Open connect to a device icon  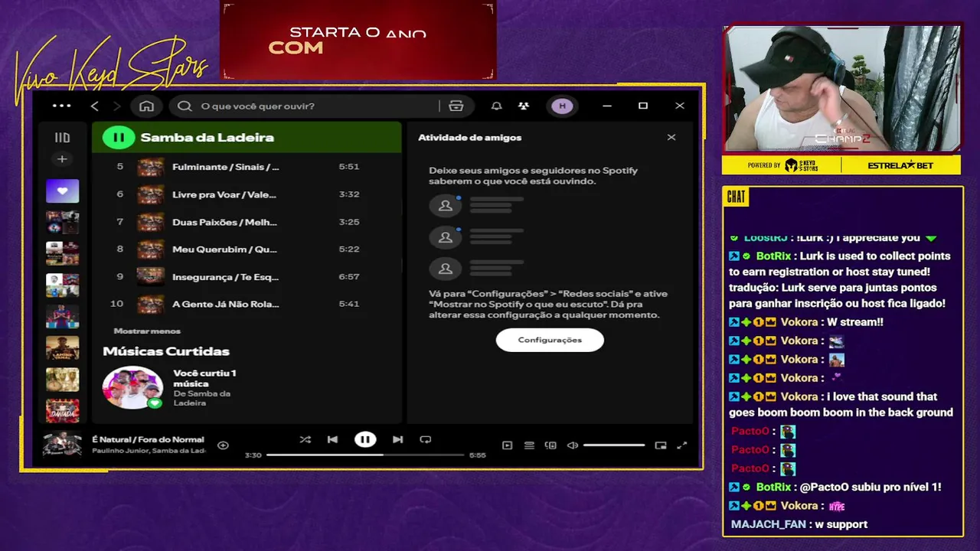click(550, 445)
